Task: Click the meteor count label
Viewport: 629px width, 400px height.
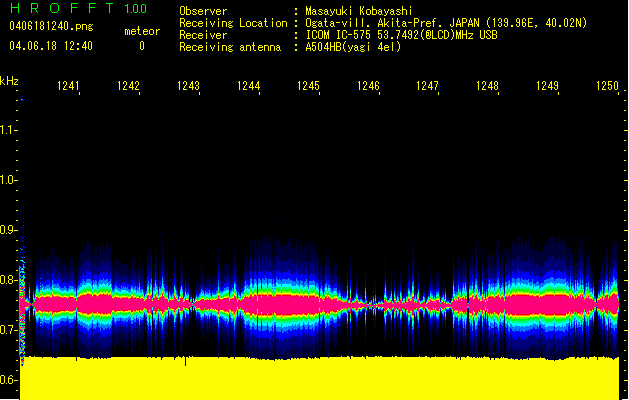Action: pyautogui.click(x=142, y=31)
